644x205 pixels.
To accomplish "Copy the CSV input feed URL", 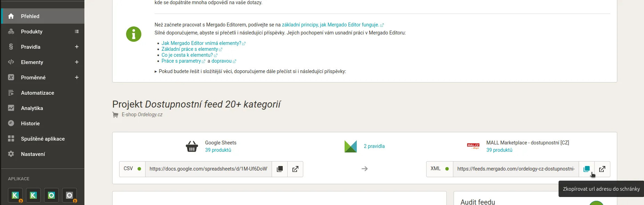I will point(280,169).
